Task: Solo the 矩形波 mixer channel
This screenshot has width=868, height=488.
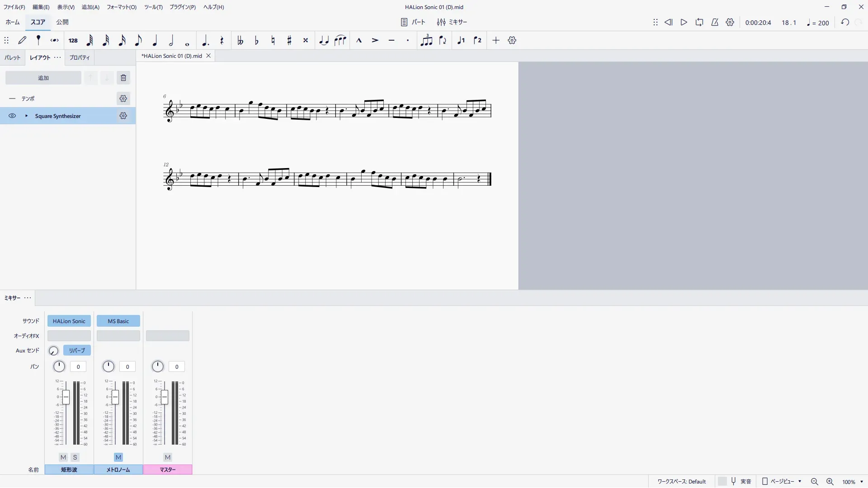Action: (75, 457)
